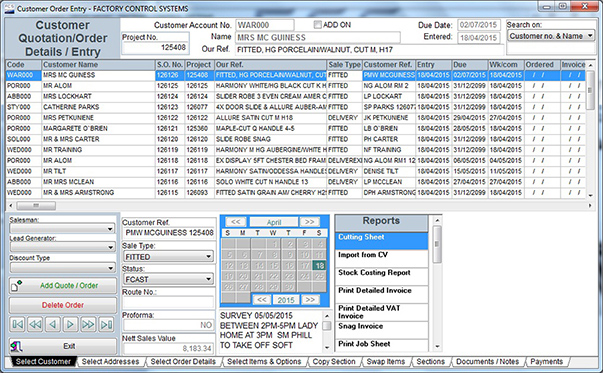Switch to Sections tab

click(x=431, y=361)
